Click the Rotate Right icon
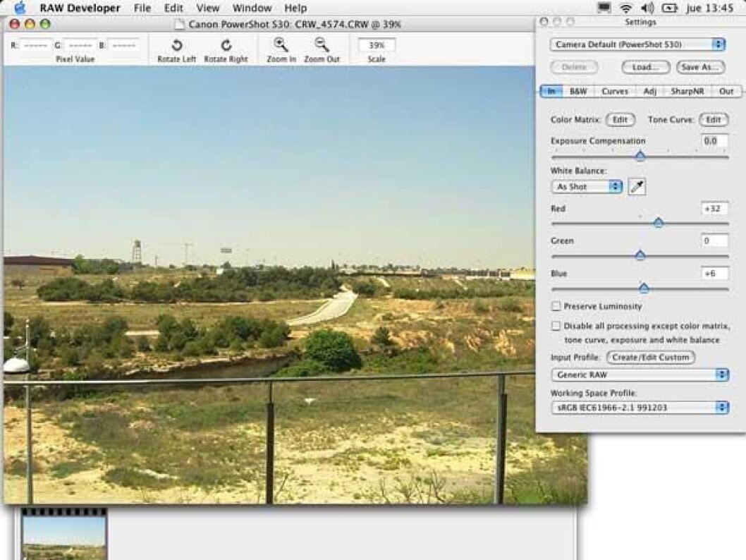746x560 pixels. [226, 45]
